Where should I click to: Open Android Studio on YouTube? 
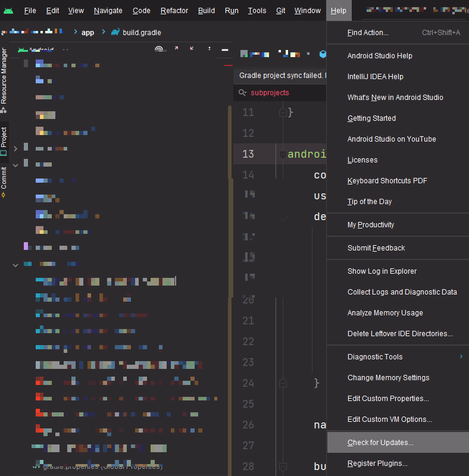tap(398, 139)
